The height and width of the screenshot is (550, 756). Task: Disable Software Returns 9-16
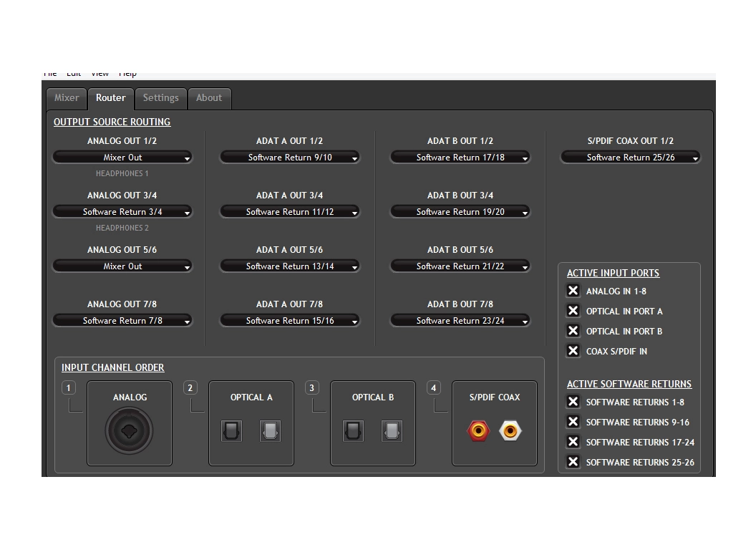click(x=573, y=422)
